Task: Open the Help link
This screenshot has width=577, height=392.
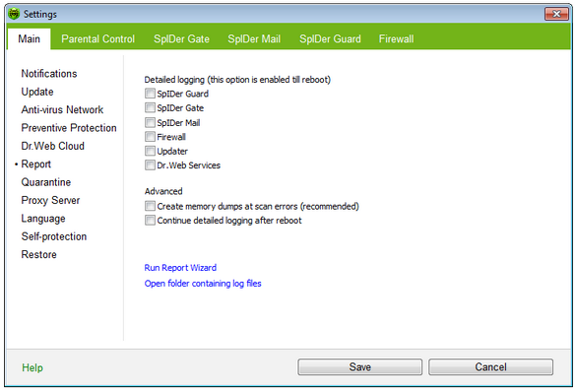Action: click(x=32, y=367)
